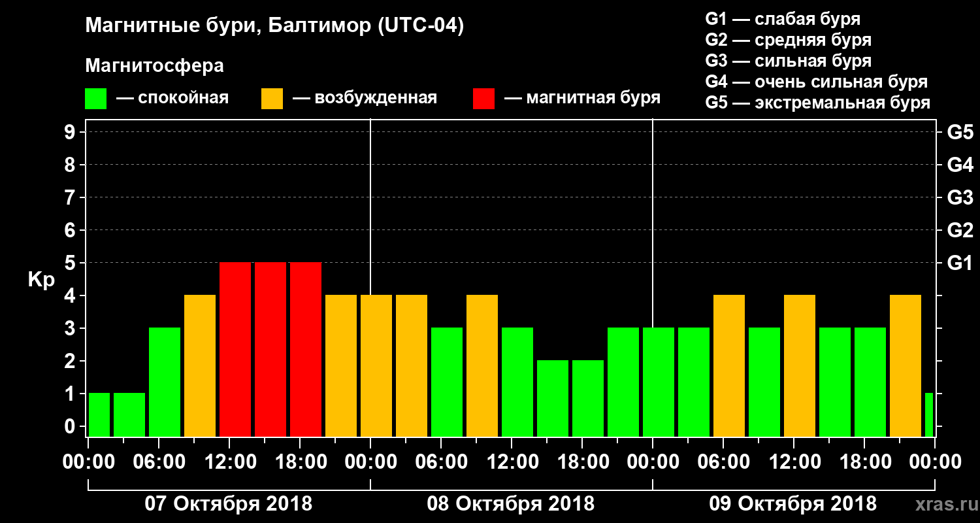Click the 'Kp' axis label
The width and height of the screenshot is (980, 523).
(41, 279)
